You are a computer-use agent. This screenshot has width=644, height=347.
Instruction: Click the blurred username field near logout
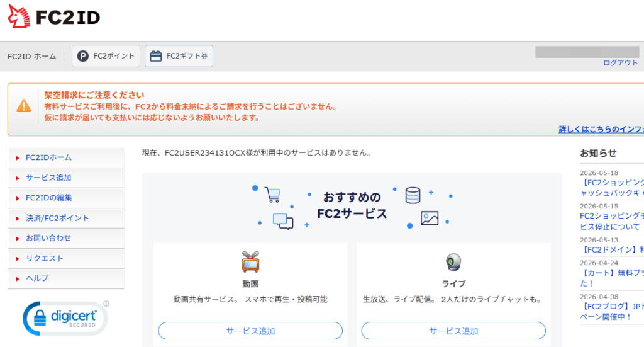click(x=587, y=52)
